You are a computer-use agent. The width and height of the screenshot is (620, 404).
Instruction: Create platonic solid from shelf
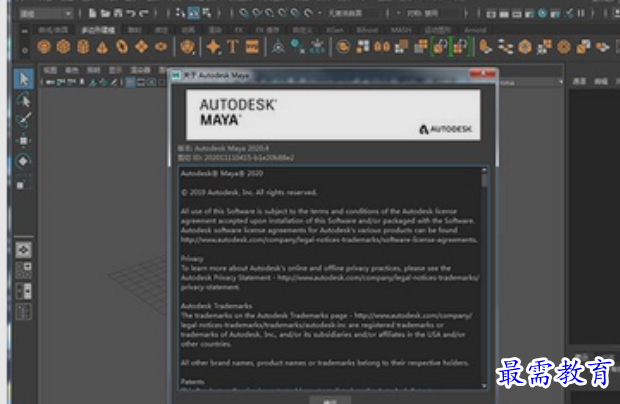point(187,47)
